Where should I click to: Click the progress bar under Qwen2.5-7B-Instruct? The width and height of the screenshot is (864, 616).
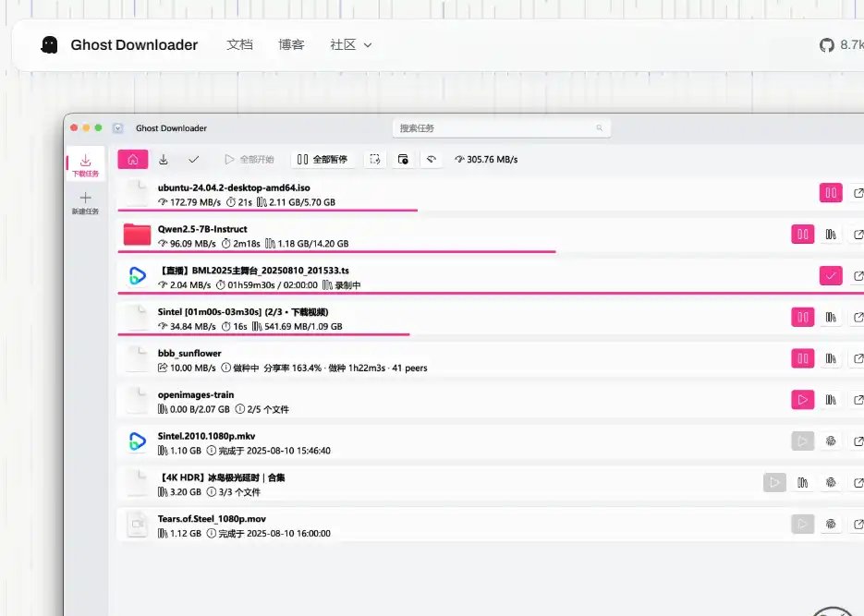click(x=336, y=251)
